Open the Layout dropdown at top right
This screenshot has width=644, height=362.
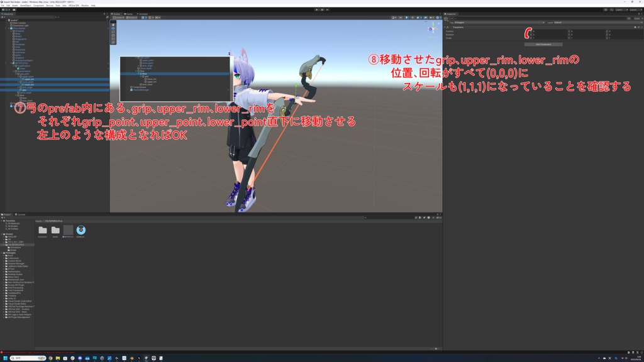(636, 10)
